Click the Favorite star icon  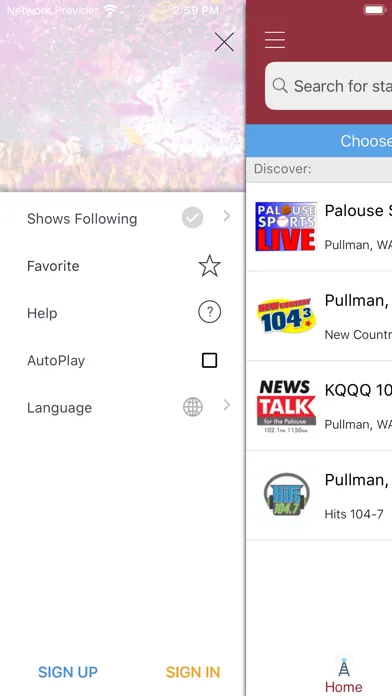pyautogui.click(x=210, y=266)
